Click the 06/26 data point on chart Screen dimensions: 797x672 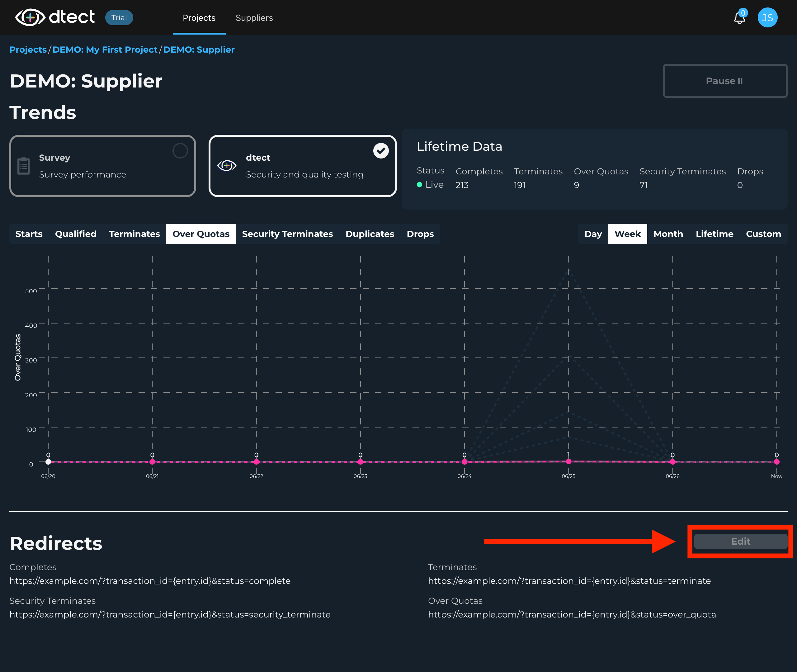click(672, 462)
